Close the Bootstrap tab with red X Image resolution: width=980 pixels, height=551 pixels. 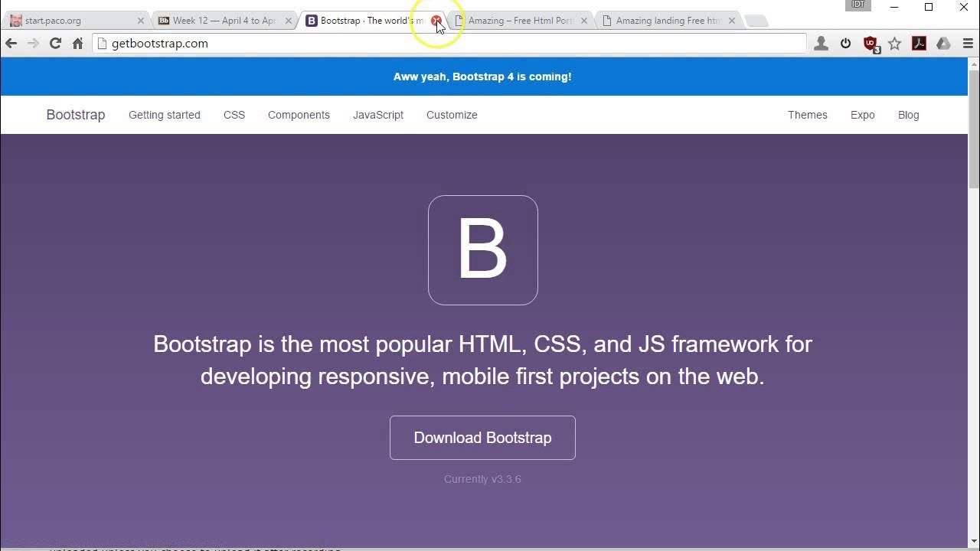tap(436, 21)
